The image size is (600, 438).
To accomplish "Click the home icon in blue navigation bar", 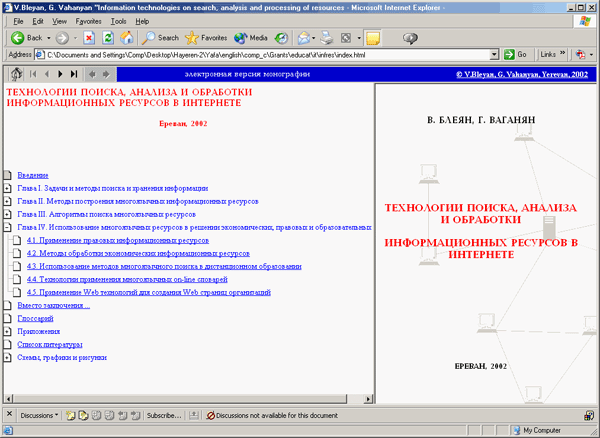I will tap(15, 74).
